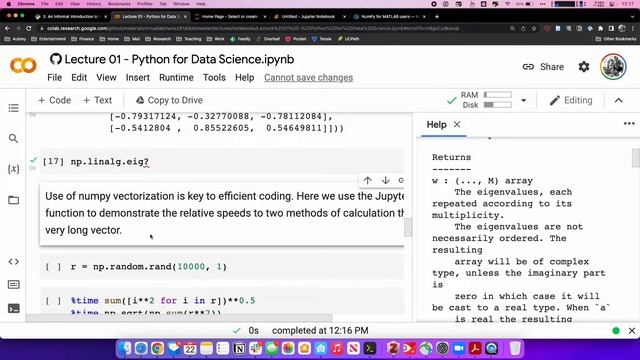Viewport: 640px width, 360px height.
Task: Open the variables inspector {x} icon
Action: (x=13, y=169)
